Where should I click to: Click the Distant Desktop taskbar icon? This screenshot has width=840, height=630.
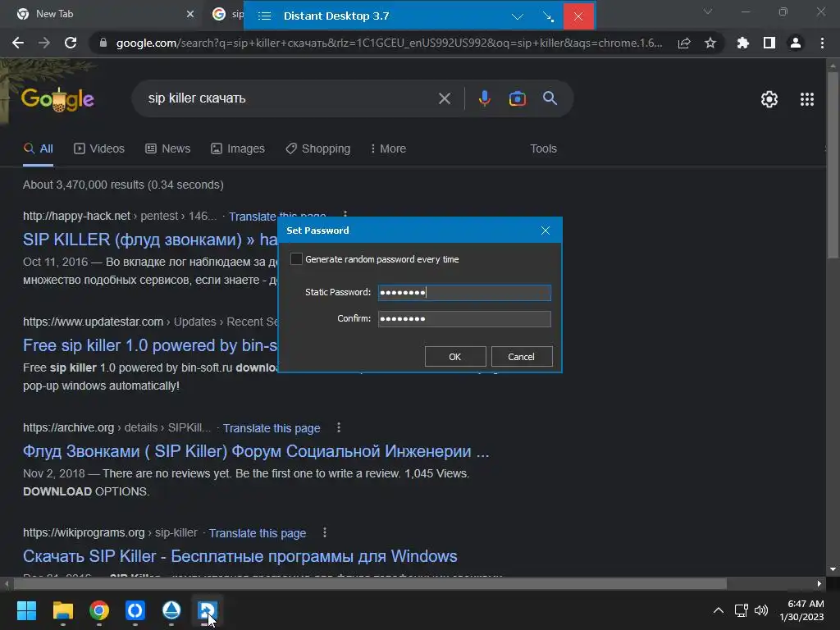pos(208,610)
